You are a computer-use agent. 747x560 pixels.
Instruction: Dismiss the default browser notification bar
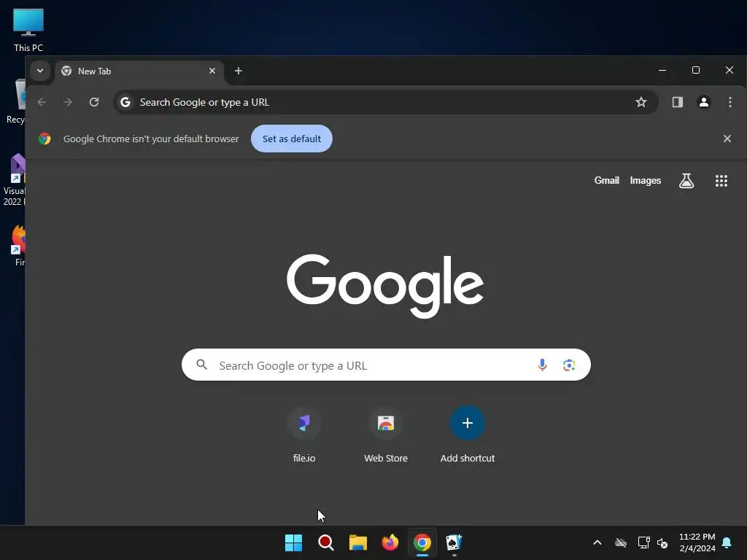click(x=727, y=139)
